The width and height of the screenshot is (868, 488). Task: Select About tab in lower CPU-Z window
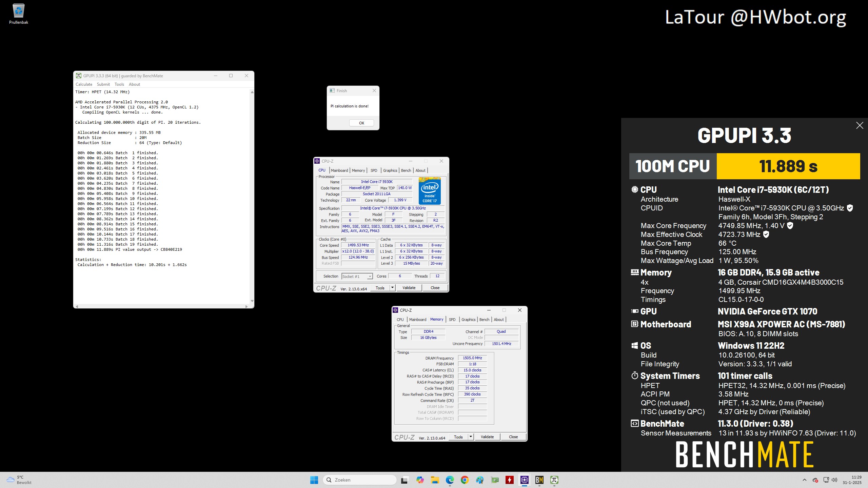tap(499, 320)
